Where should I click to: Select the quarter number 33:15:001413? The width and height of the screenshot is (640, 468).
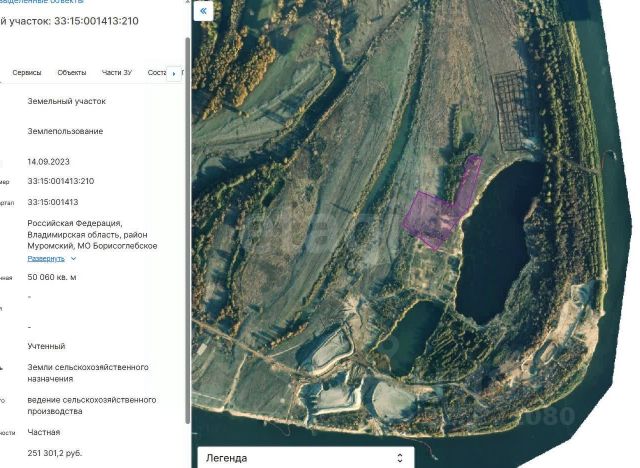53,202
